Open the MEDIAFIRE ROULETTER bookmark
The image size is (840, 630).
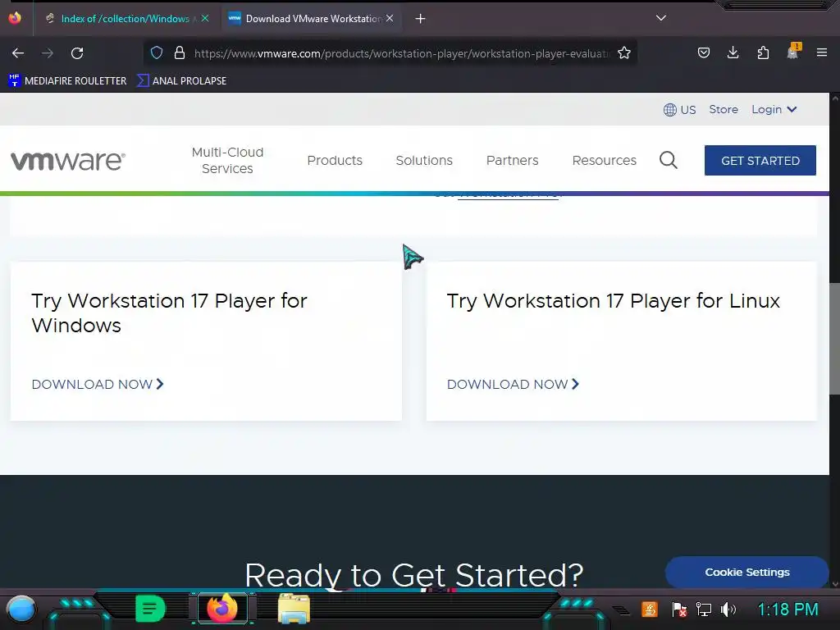coord(67,81)
